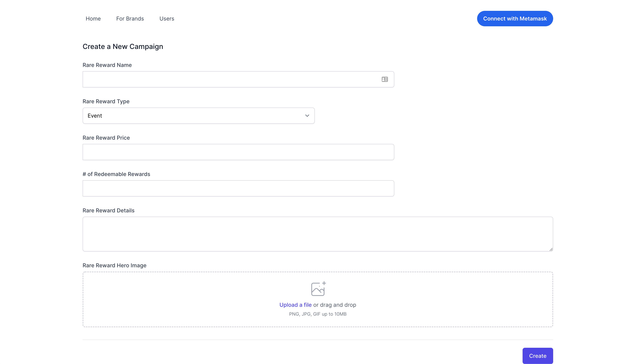
Task: Focus the Rare Reward Name input
Action: tap(238, 79)
